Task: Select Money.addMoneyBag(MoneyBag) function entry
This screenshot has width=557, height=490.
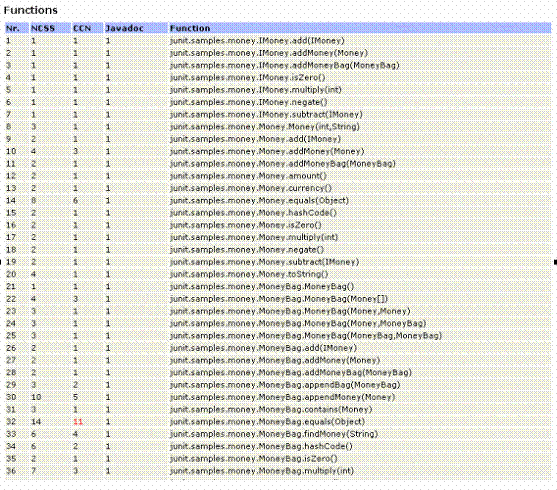Action: click(283, 163)
